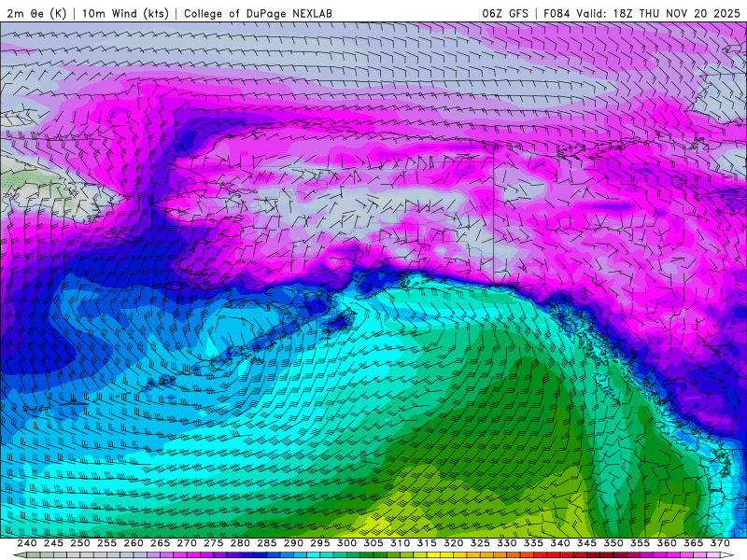Click the 305 value on color scale

coord(373,543)
